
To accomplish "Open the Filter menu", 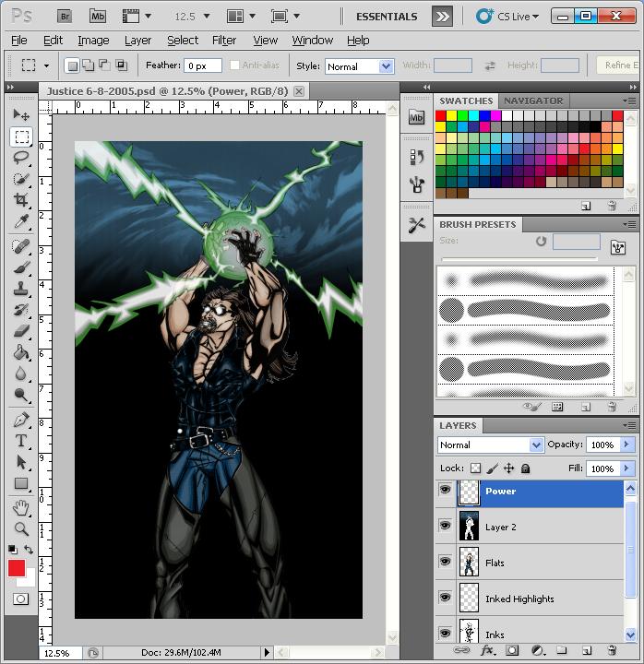I will tap(224, 41).
